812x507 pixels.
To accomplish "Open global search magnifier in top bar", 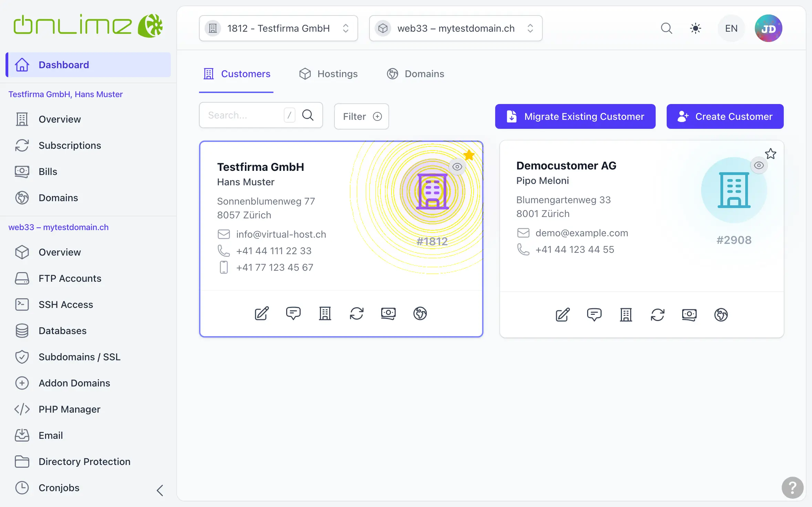I will [667, 28].
